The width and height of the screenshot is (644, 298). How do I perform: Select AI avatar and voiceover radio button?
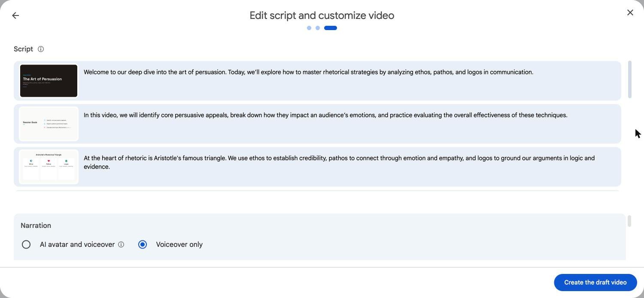coord(26,245)
